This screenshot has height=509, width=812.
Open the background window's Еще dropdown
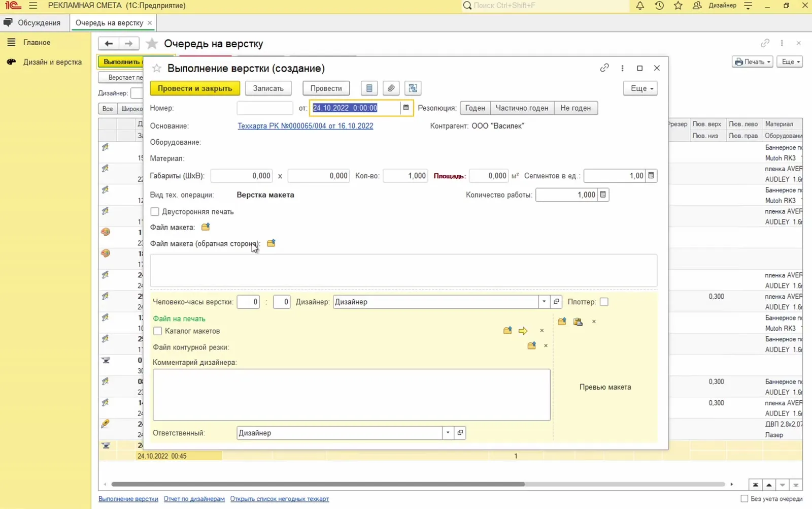pos(790,62)
